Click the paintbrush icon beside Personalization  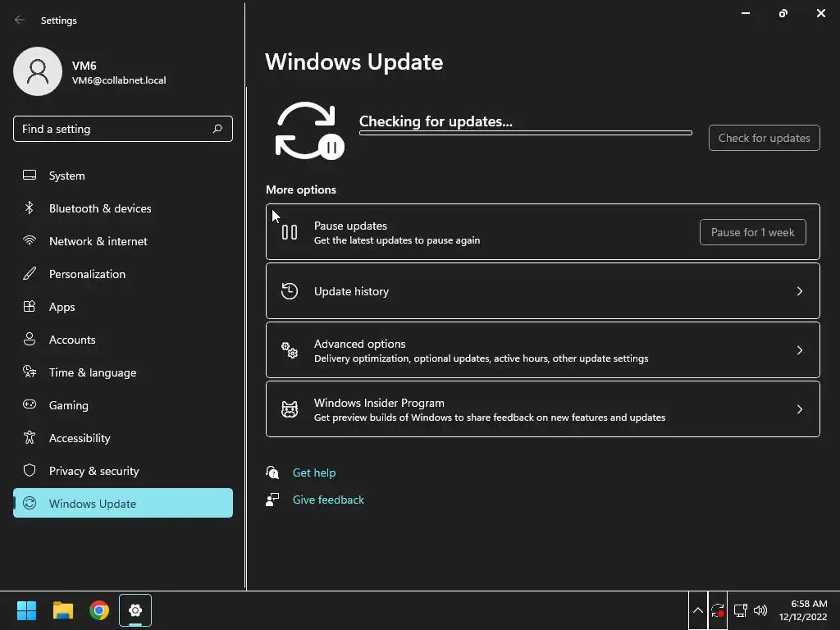click(x=30, y=273)
